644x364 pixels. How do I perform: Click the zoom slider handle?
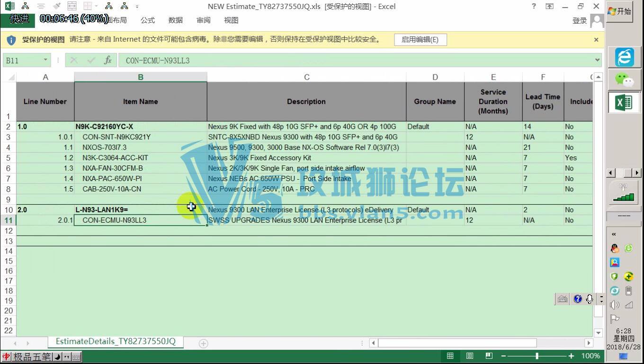pos(537,356)
